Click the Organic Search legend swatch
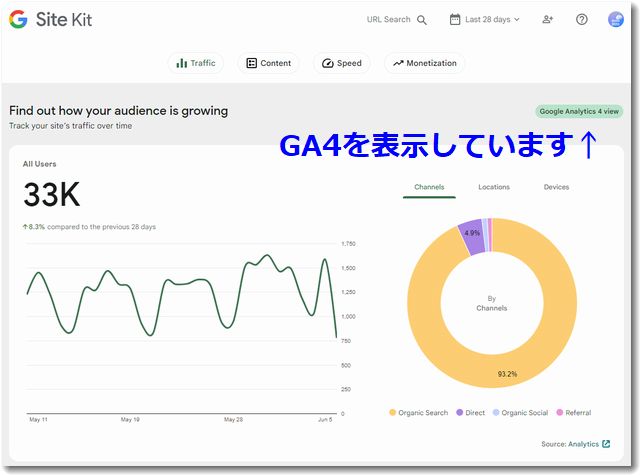 coord(391,412)
